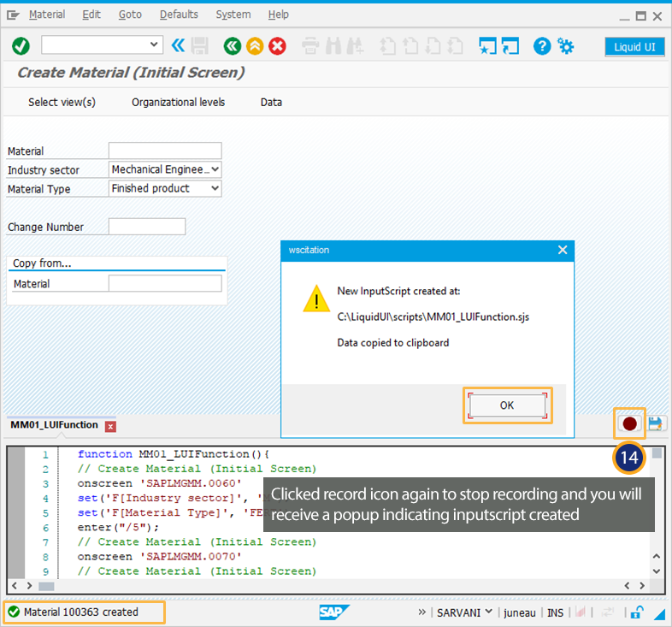The image size is (672, 627).
Task: Click the Create New Session icon
Action: pyautogui.click(x=487, y=46)
